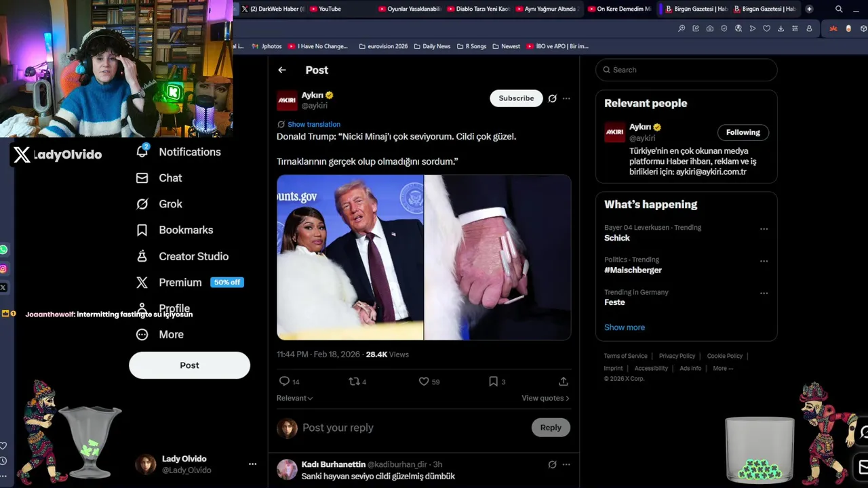This screenshot has height=488, width=868.
Task: Click Terms of Service footer link
Action: [625, 356]
